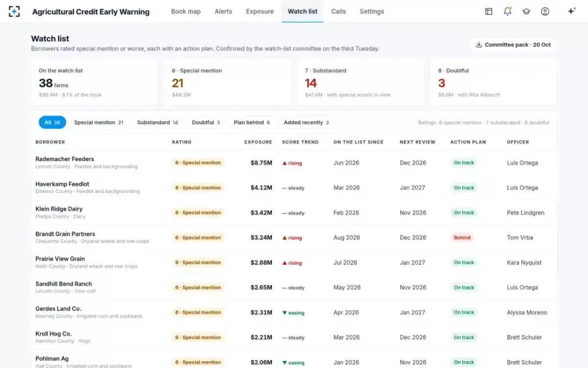The width and height of the screenshot is (588, 368).
Task: Filter by Substandard 14
Action: (157, 123)
